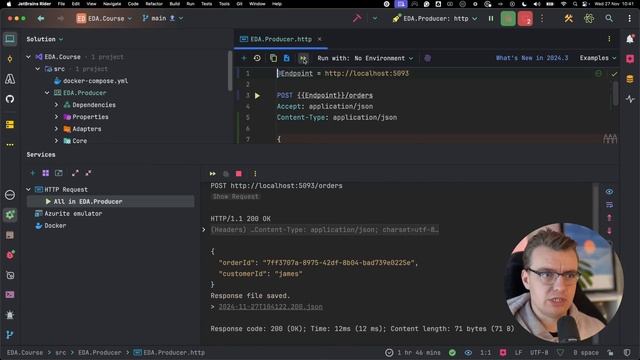
Task: Open the Git tool window icon
Action: pos(10,335)
